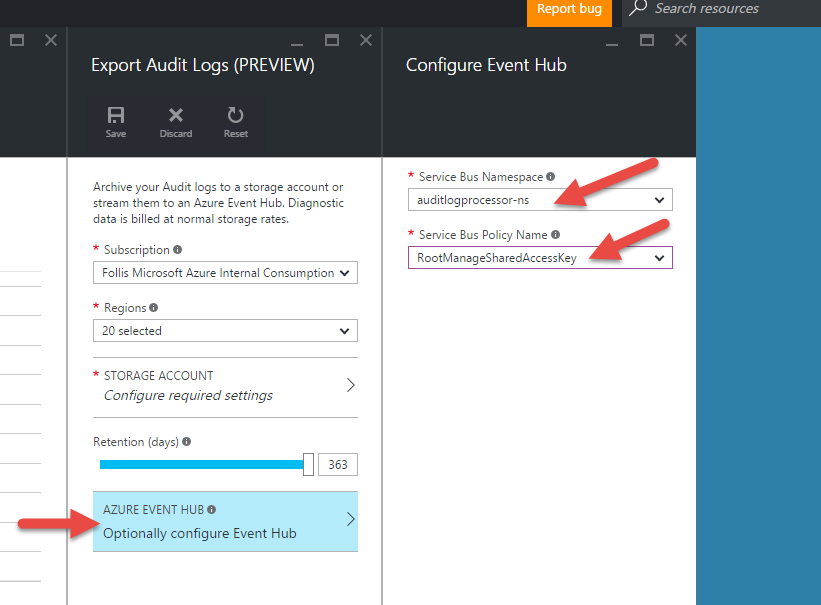
Task: Reset the Export Audit Logs form
Action: 236,123
